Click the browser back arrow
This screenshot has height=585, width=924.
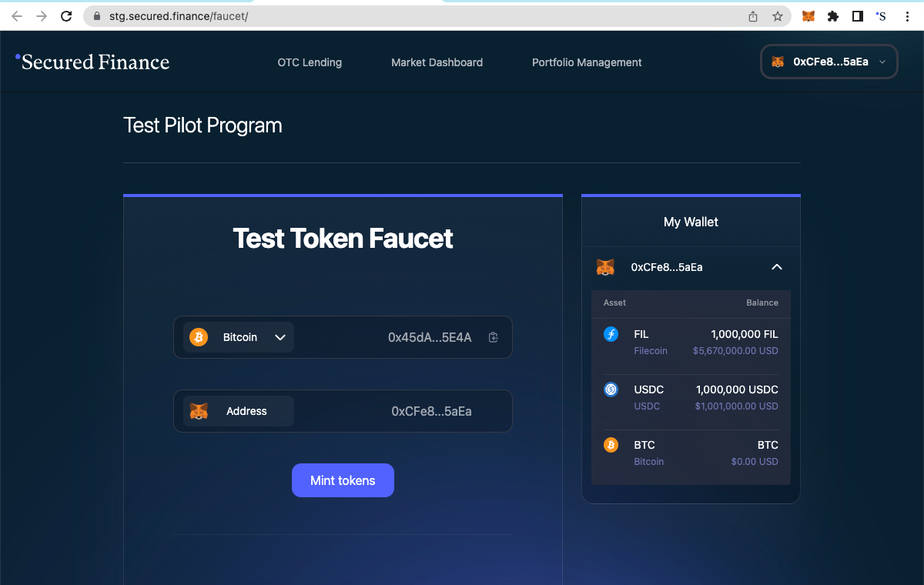[17, 16]
